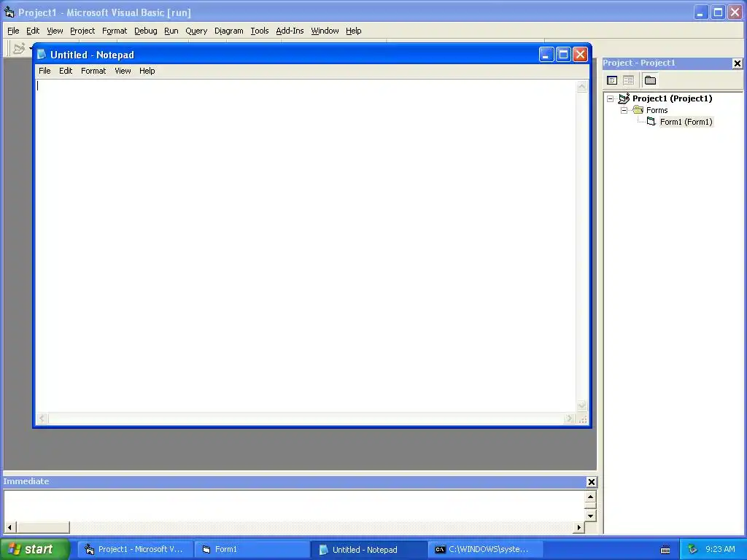This screenshot has width=747, height=560.
Task: Switch to Form1 taskbar button
Action: tap(252, 550)
